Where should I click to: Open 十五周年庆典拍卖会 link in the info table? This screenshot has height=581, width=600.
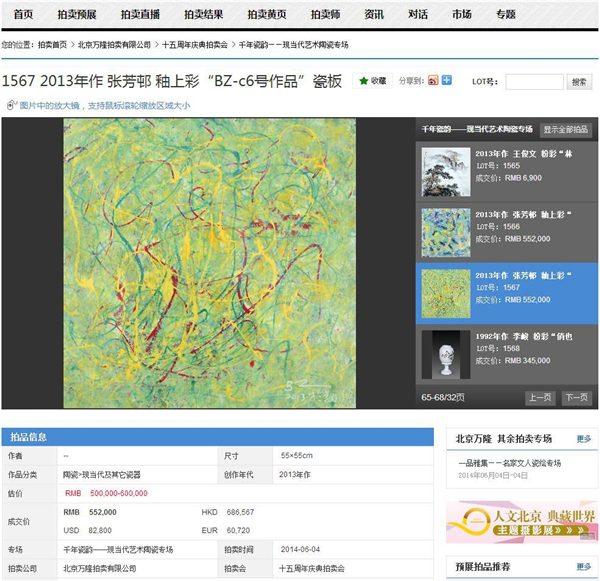point(312,569)
